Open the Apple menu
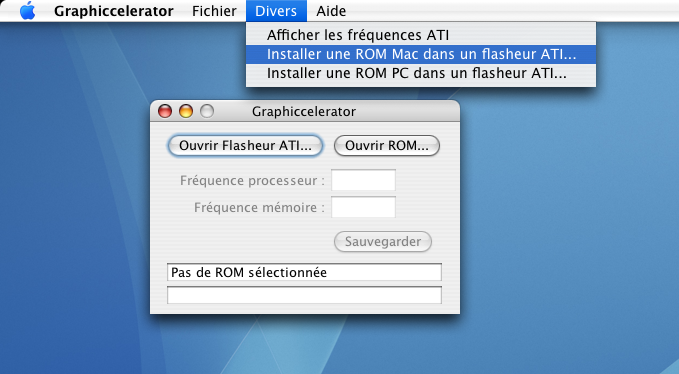The width and height of the screenshot is (679, 374). [x=28, y=10]
